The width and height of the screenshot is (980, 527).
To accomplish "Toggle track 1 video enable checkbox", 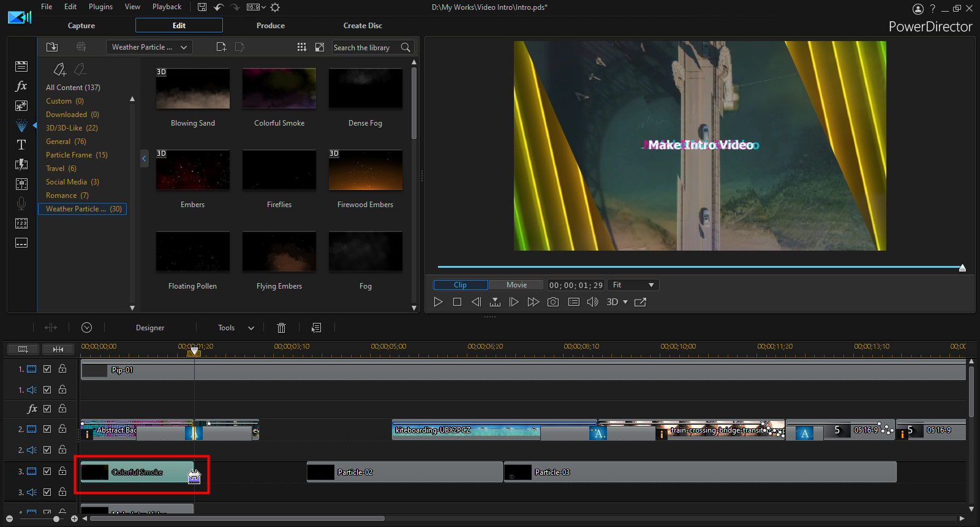I will coord(47,369).
